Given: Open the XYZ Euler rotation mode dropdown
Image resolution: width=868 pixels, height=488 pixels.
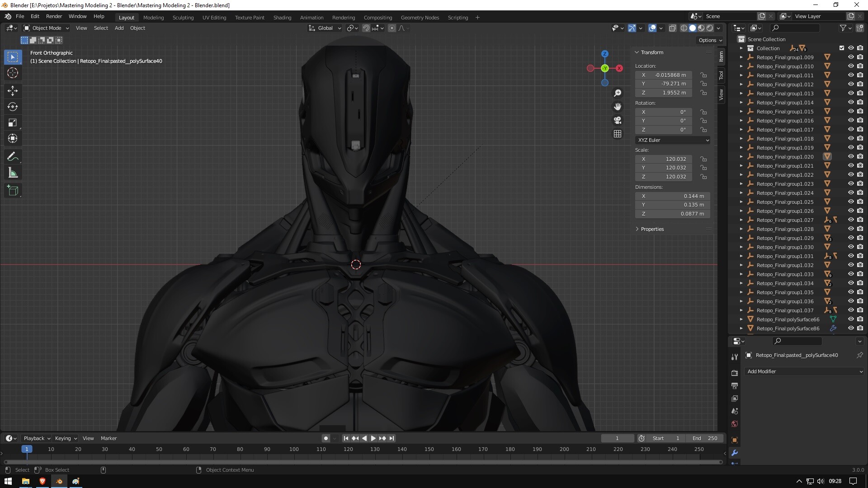Looking at the screenshot, I should [672, 140].
